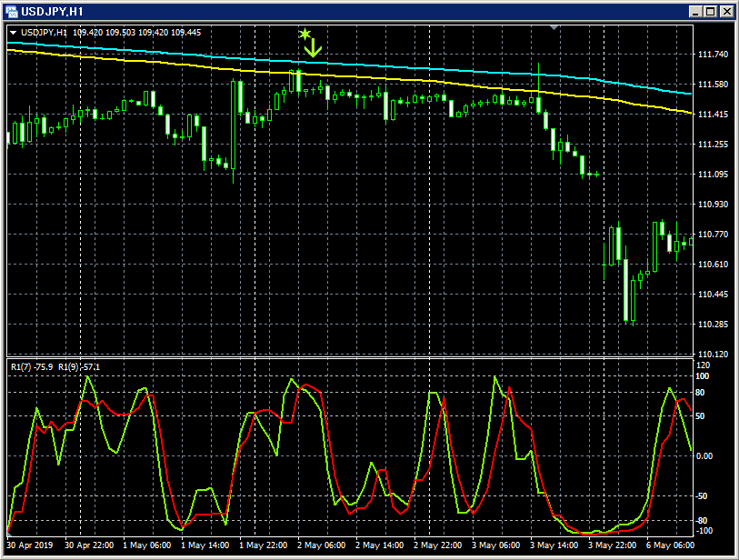
Task: Minimize the USDJPY chart window
Action: tap(697, 11)
